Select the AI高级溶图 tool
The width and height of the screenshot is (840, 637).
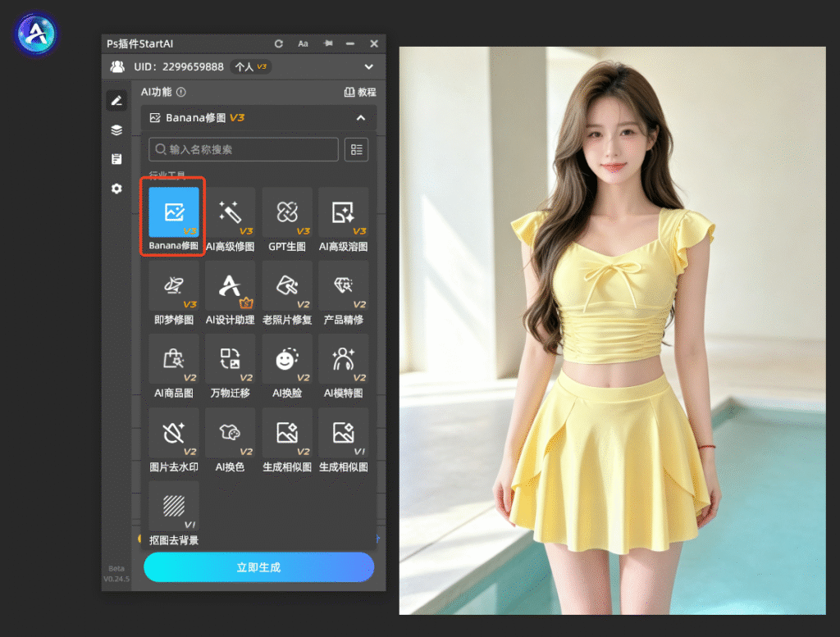(344, 212)
